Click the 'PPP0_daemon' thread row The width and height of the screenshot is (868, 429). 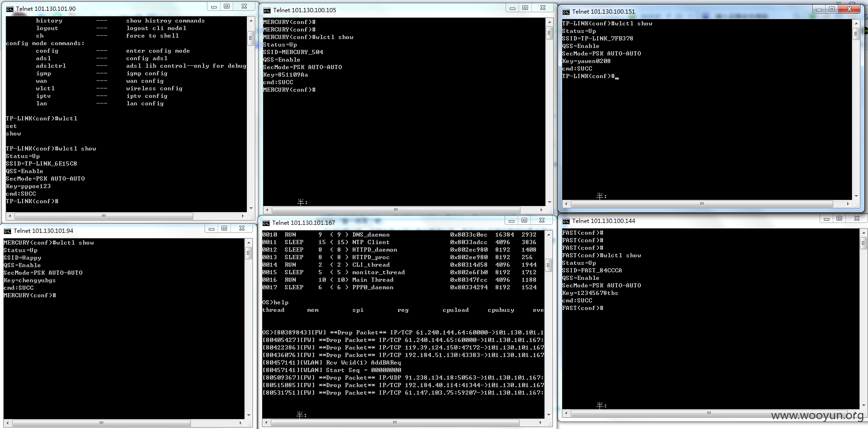click(x=399, y=287)
